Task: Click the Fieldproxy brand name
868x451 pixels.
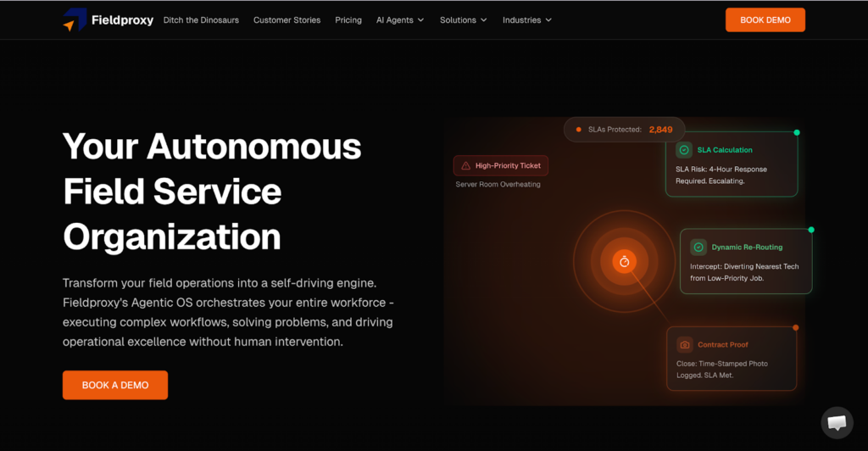Action: click(x=122, y=20)
